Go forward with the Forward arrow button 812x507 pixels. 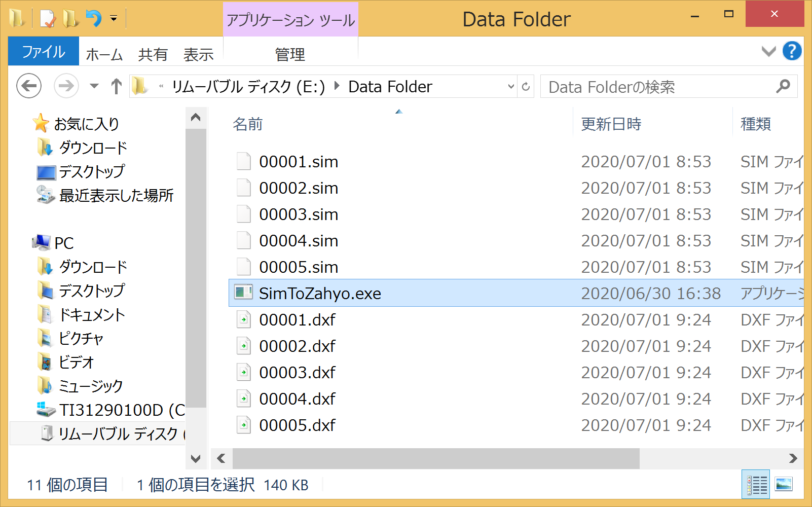click(x=66, y=86)
